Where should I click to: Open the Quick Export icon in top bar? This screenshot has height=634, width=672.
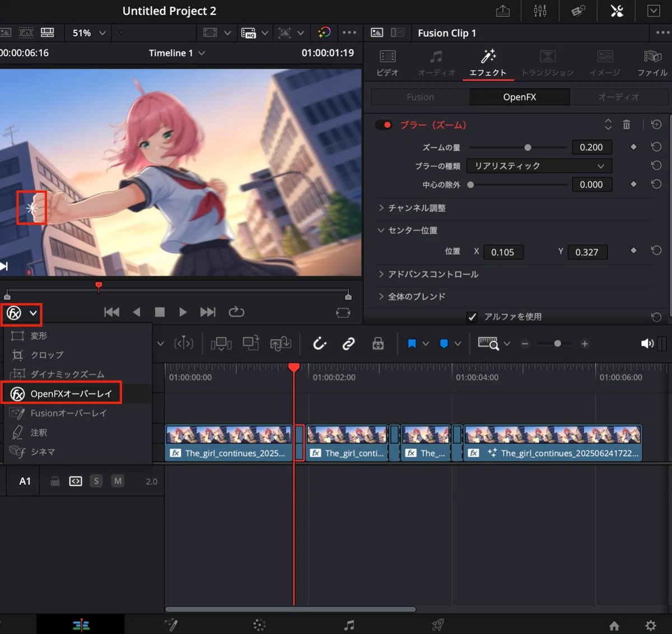pyautogui.click(x=503, y=11)
